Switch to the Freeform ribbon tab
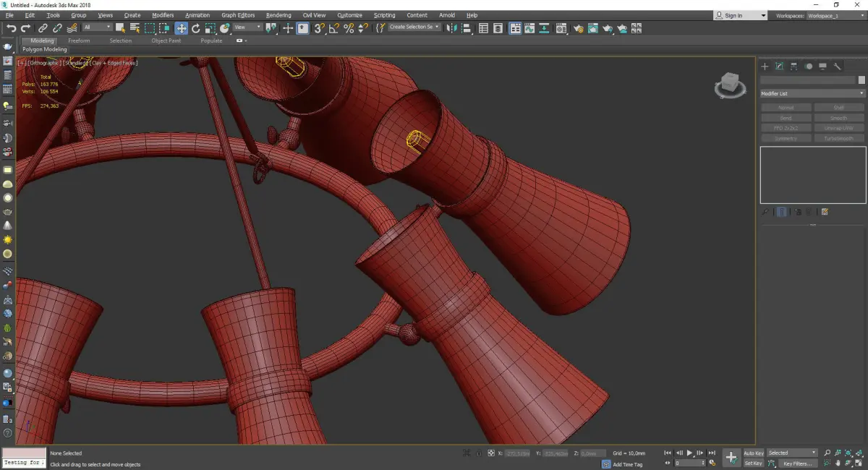The width and height of the screenshot is (868, 470). click(79, 40)
